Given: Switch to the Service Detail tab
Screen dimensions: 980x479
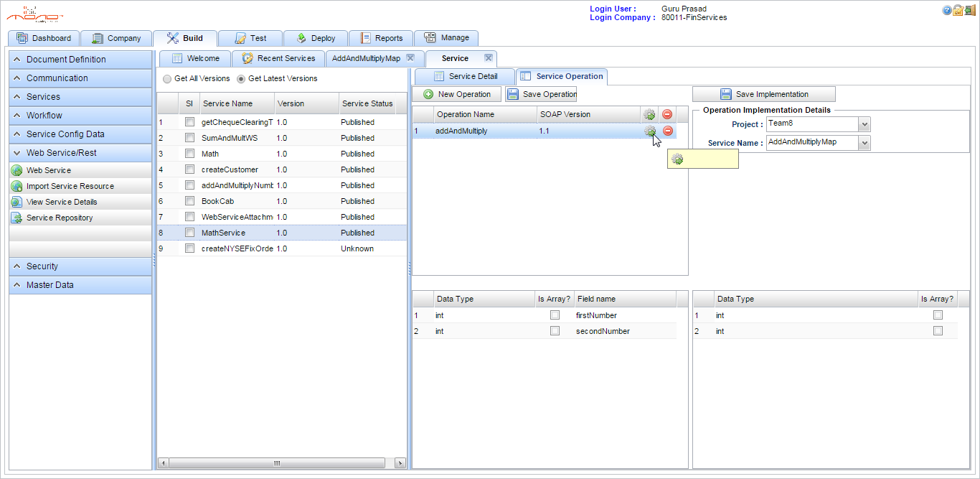Looking at the screenshot, I should click(x=465, y=76).
